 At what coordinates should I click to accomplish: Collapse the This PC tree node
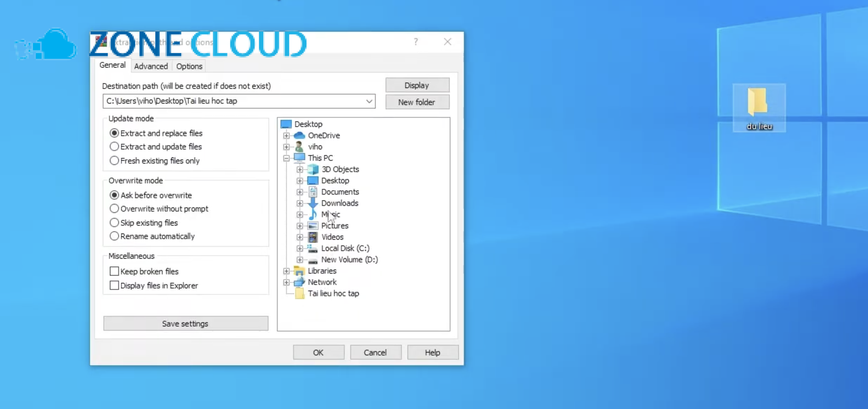[x=286, y=158]
